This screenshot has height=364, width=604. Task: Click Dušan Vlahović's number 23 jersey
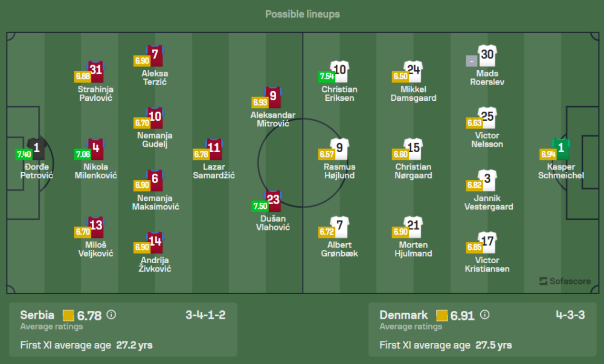tap(274, 200)
